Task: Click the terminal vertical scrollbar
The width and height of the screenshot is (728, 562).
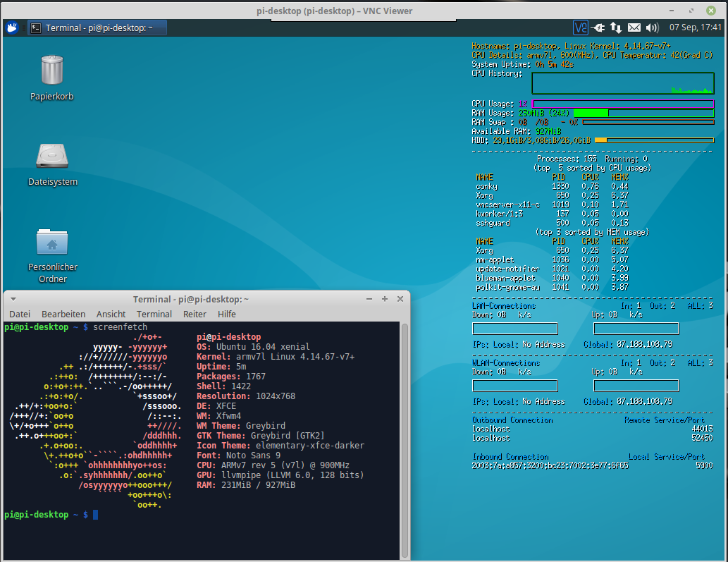Action: [405, 437]
